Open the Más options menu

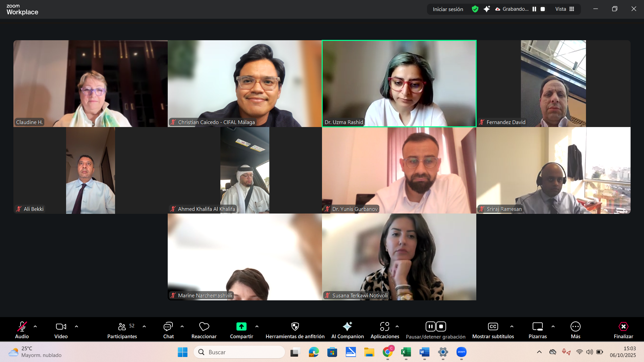tap(575, 326)
